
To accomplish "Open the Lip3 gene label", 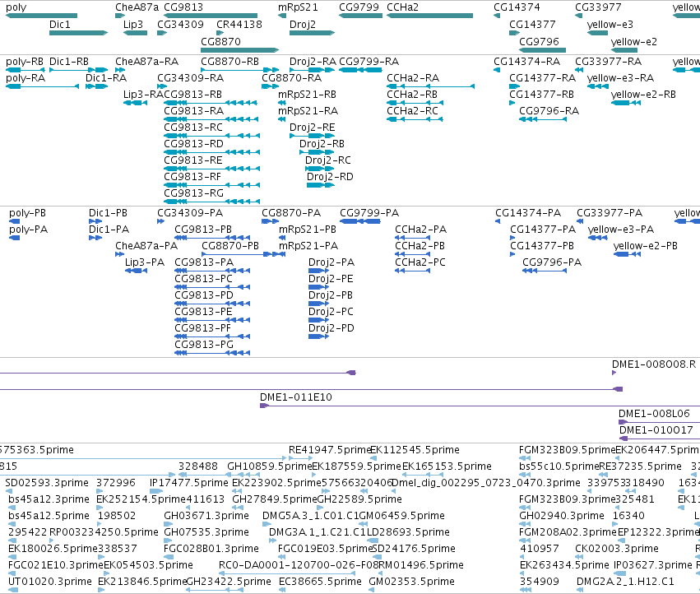I will (x=133, y=25).
